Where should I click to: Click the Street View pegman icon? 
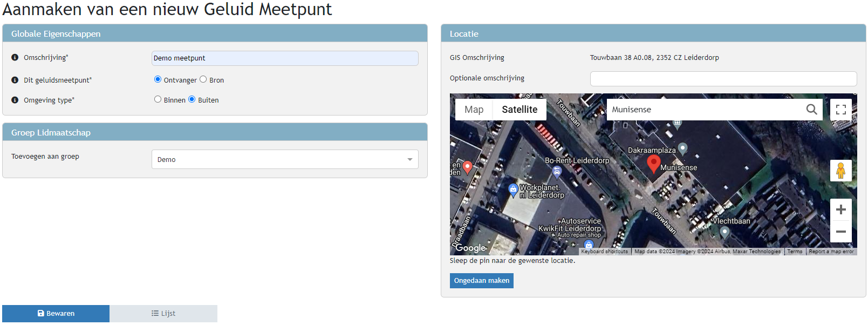coord(840,171)
